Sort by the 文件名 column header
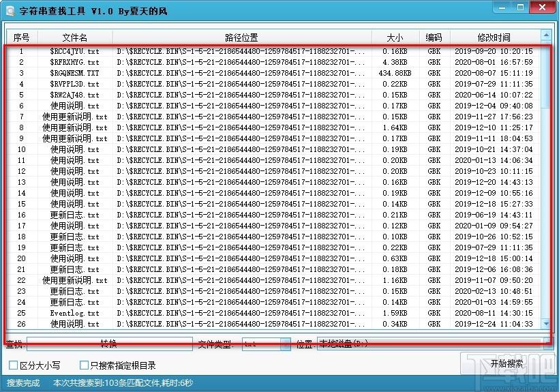Screen dimensions: 559x392 [x=75, y=37]
